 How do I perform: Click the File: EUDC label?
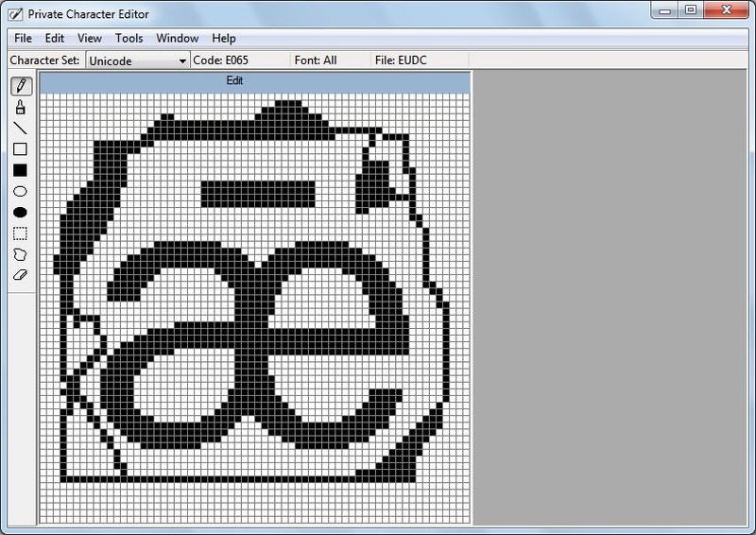pos(401,60)
